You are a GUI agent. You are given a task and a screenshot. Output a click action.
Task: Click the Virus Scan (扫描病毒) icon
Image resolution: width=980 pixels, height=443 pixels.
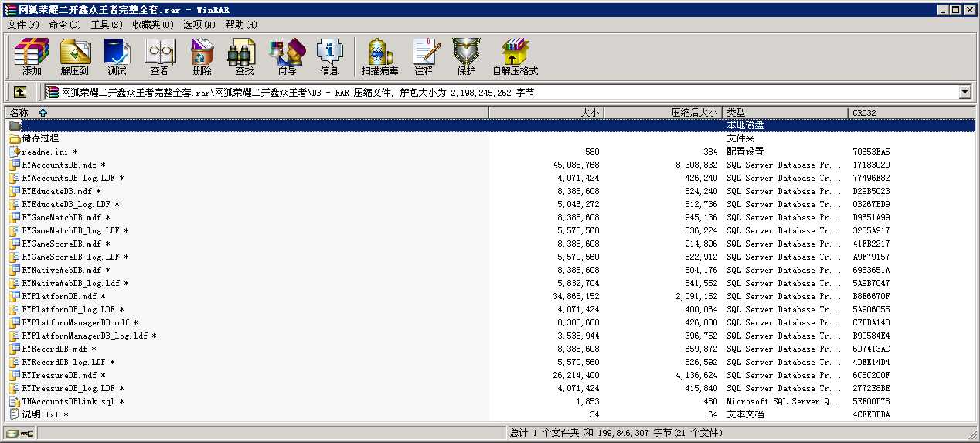379,57
